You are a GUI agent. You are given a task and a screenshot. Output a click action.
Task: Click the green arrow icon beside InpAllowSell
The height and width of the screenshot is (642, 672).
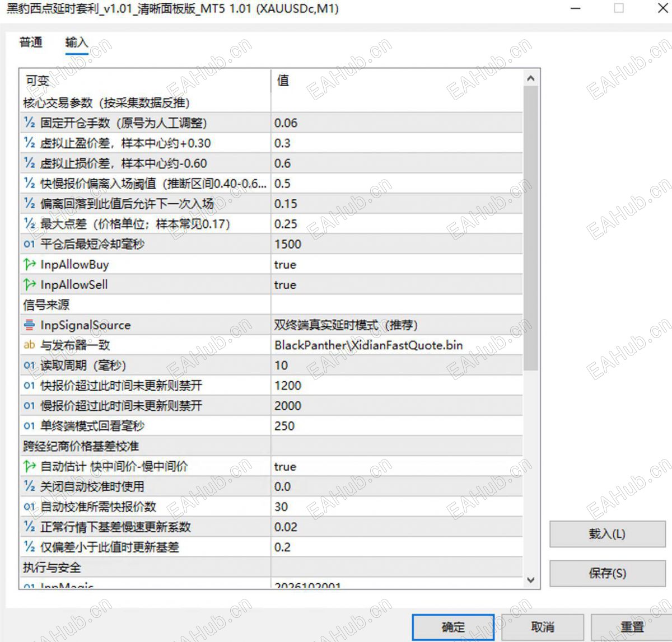coord(29,284)
